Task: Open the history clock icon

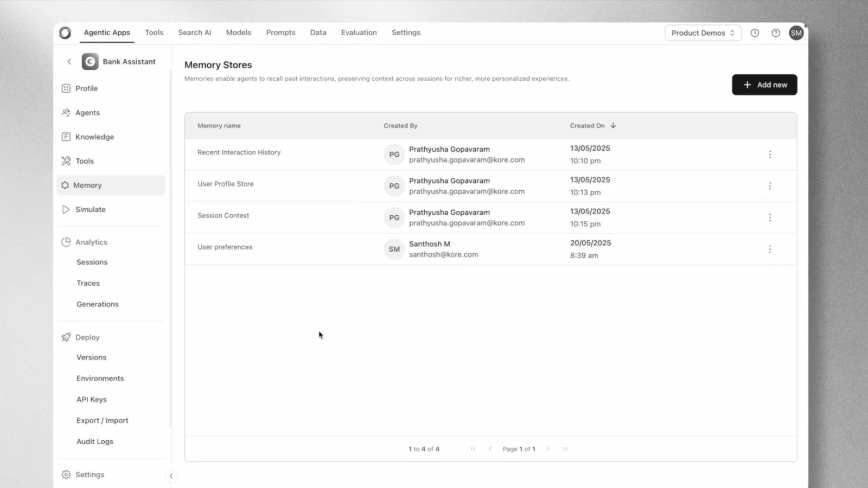Action: (x=755, y=33)
